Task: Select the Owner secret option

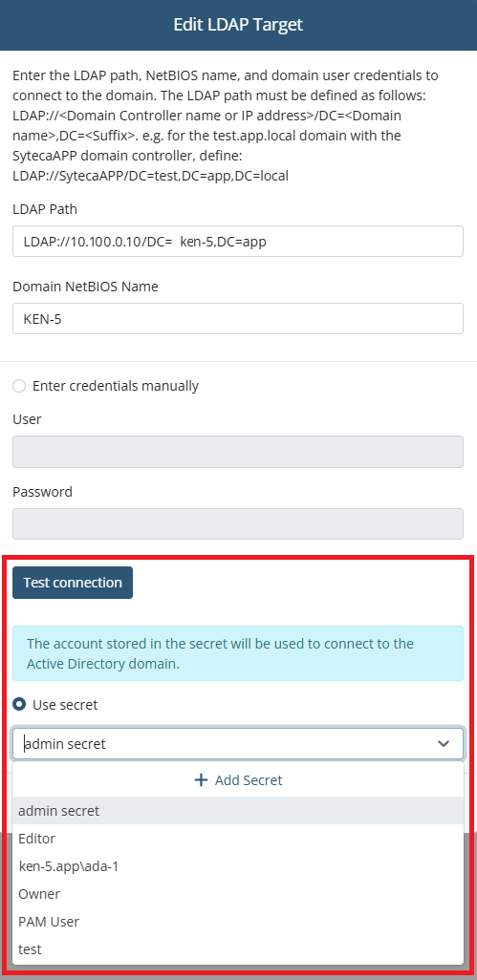Action: tap(238, 894)
